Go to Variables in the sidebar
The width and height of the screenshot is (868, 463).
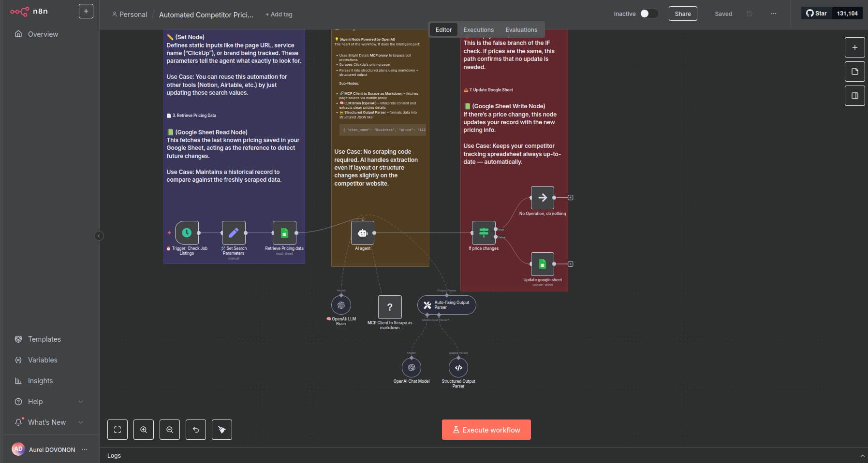coord(43,360)
